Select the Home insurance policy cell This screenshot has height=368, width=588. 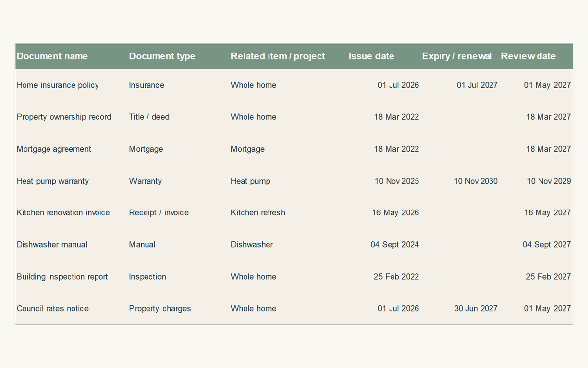(58, 85)
